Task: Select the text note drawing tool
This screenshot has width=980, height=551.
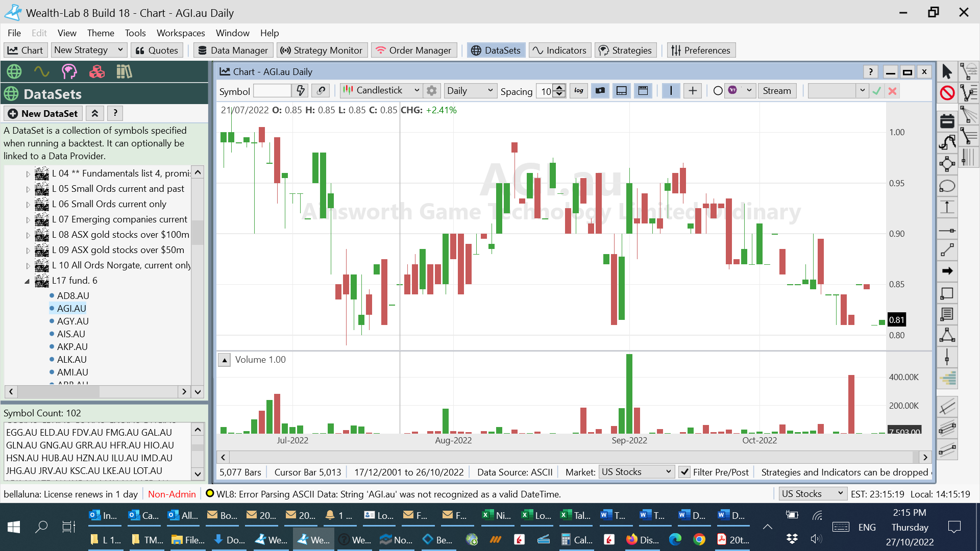Action: click(x=947, y=314)
